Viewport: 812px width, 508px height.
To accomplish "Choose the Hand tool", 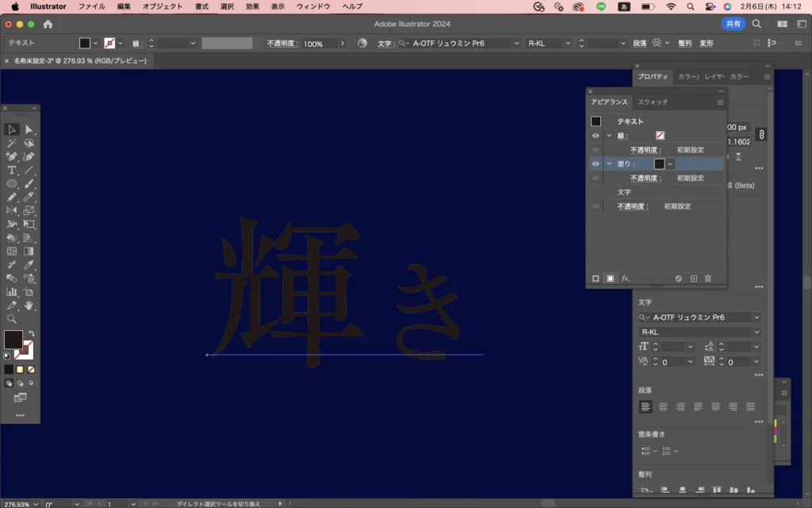I will pyautogui.click(x=29, y=305).
